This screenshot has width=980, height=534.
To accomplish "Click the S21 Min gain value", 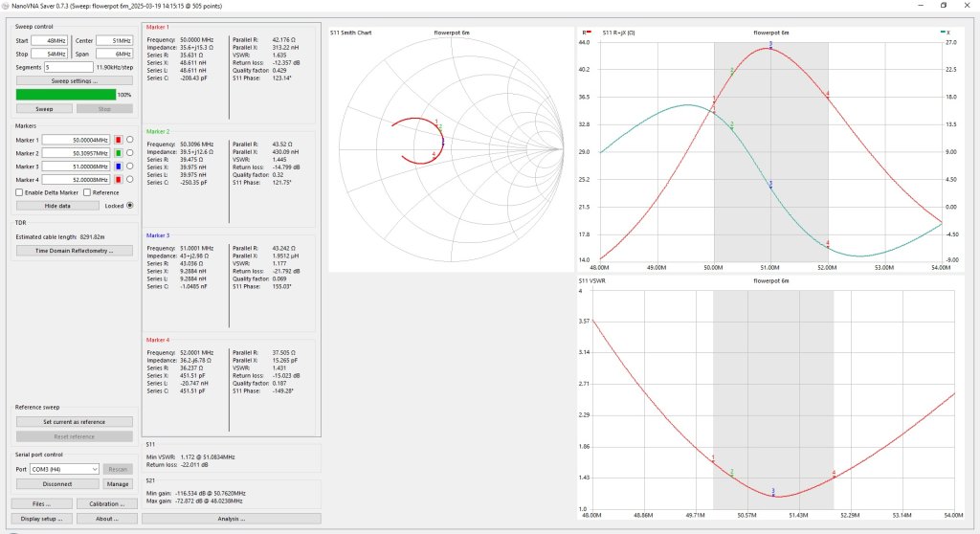I will coord(210,494).
